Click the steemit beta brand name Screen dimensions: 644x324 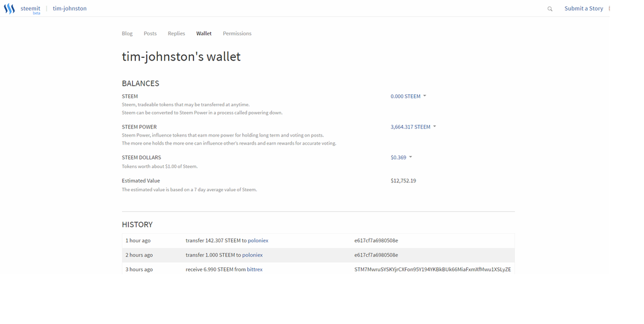30,9
